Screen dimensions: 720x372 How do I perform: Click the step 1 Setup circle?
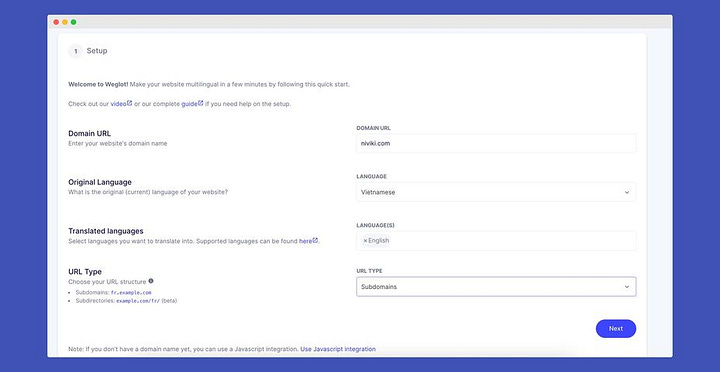(x=76, y=51)
